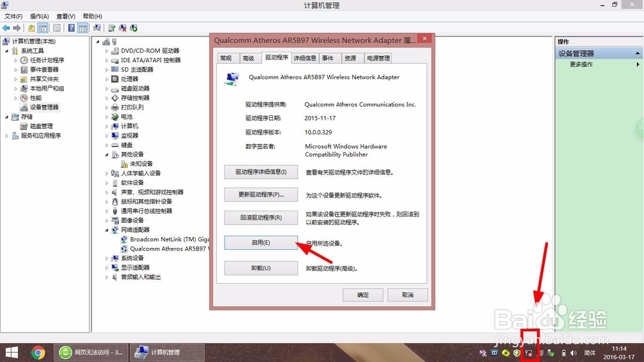Click the Enable device green arrow icon
This screenshot has height=362, width=644.
[133, 28]
